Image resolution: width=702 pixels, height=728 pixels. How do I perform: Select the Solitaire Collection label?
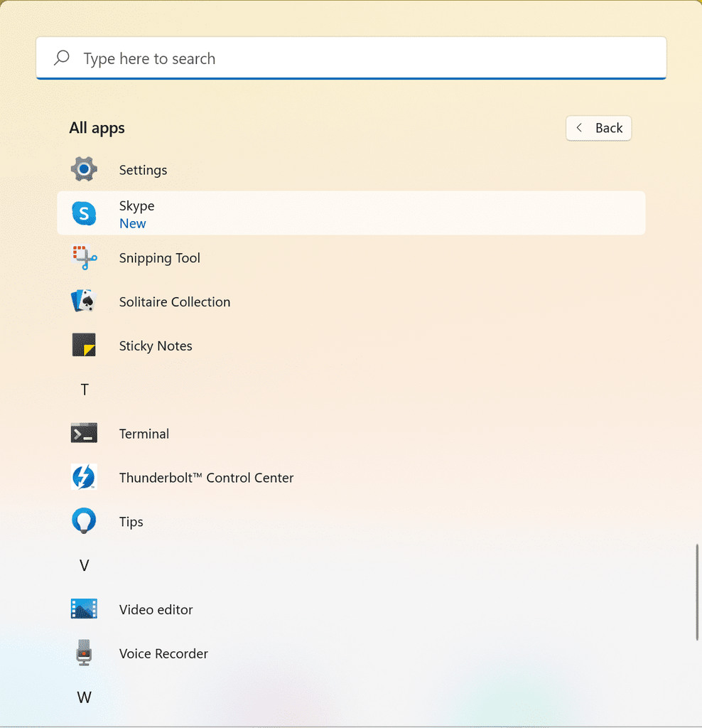pyautogui.click(x=175, y=302)
